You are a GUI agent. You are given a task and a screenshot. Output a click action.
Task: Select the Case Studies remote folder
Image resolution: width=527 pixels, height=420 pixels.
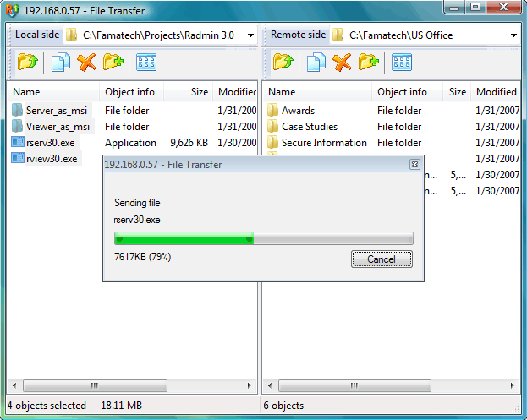click(309, 127)
